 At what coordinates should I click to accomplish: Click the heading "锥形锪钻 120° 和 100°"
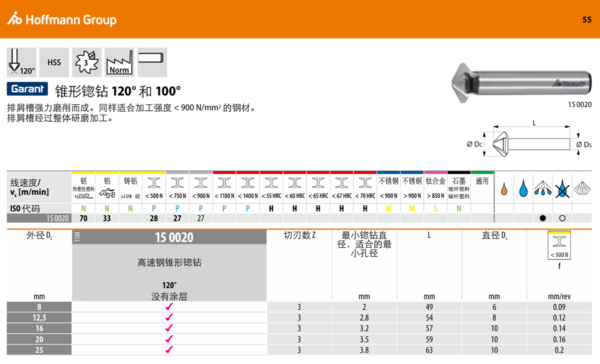pos(117,91)
